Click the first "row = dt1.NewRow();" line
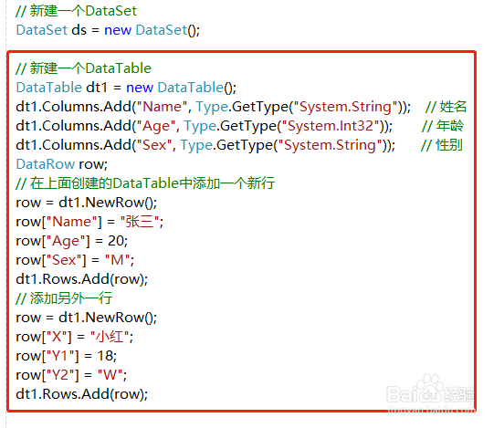 click(x=87, y=203)
